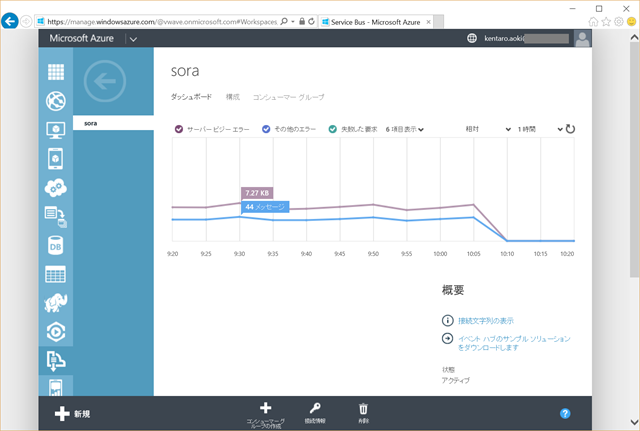Refresh the metrics chart
640x431 pixels.
(x=570, y=129)
